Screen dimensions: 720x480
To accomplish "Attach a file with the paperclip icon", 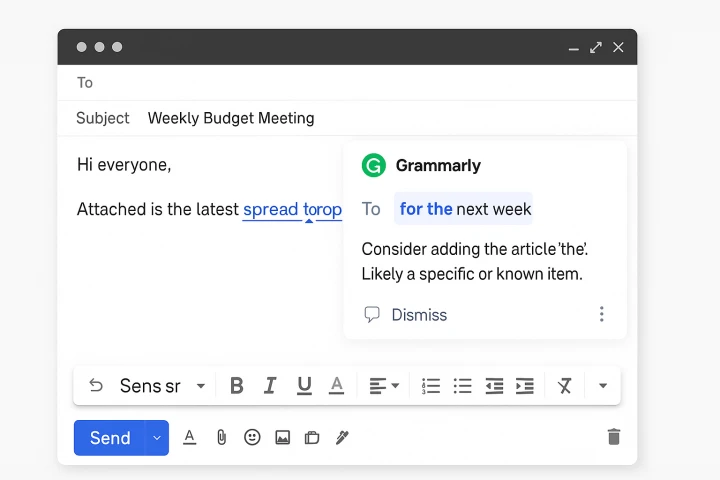I will coord(221,437).
